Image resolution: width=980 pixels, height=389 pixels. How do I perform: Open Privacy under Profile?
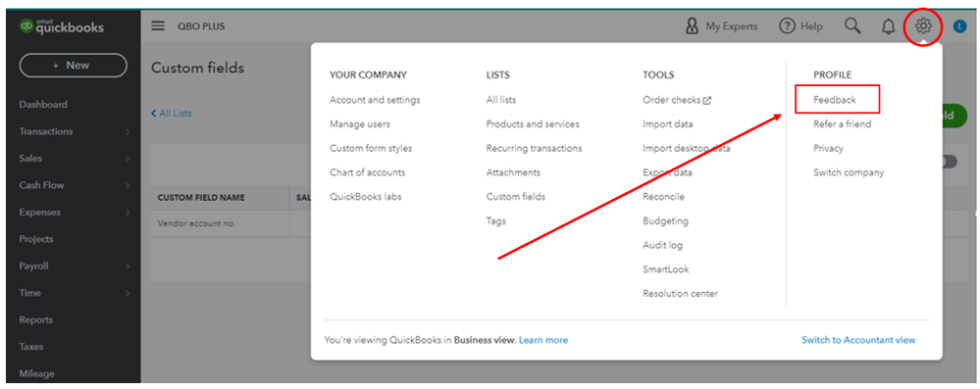pos(829,149)
